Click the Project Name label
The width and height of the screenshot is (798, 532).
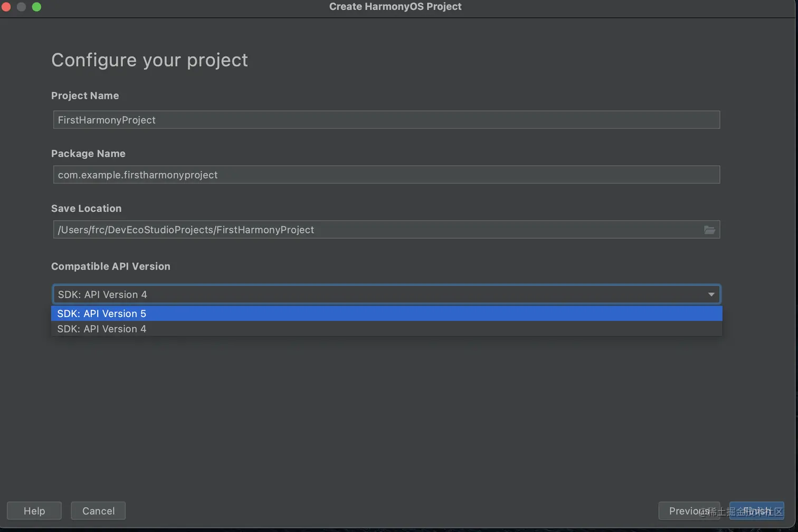pos(85,96)
